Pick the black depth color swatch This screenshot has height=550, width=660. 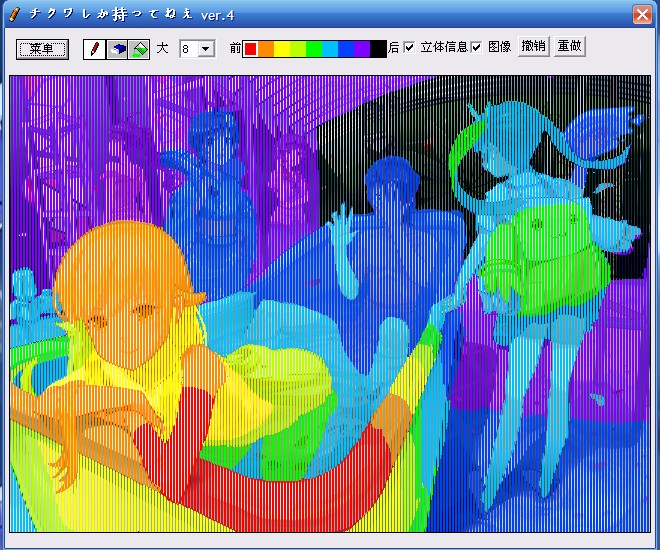point(378,49)
